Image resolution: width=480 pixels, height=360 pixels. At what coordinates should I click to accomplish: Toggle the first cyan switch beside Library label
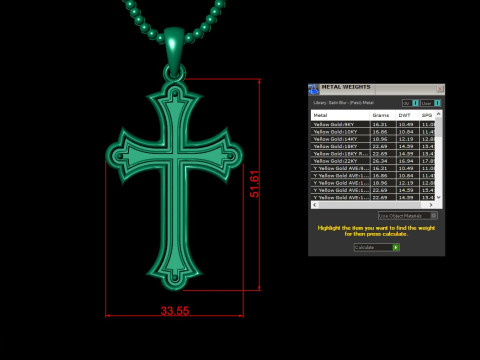[x=415, y=103]
